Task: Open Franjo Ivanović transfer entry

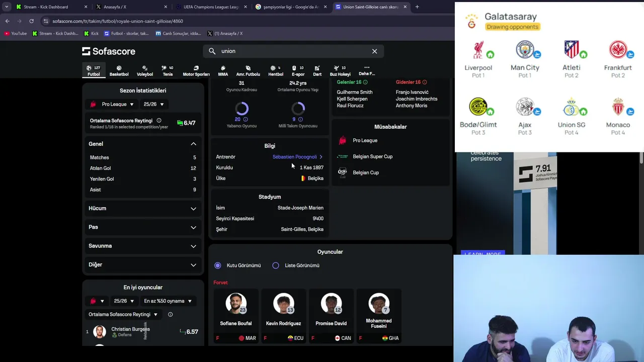Action: tap(412, 93)
